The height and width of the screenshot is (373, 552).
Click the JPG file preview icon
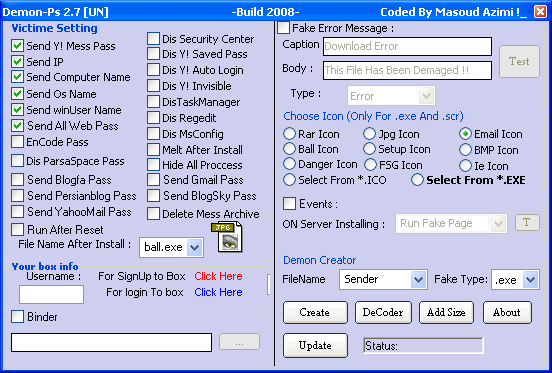(227, 238)
